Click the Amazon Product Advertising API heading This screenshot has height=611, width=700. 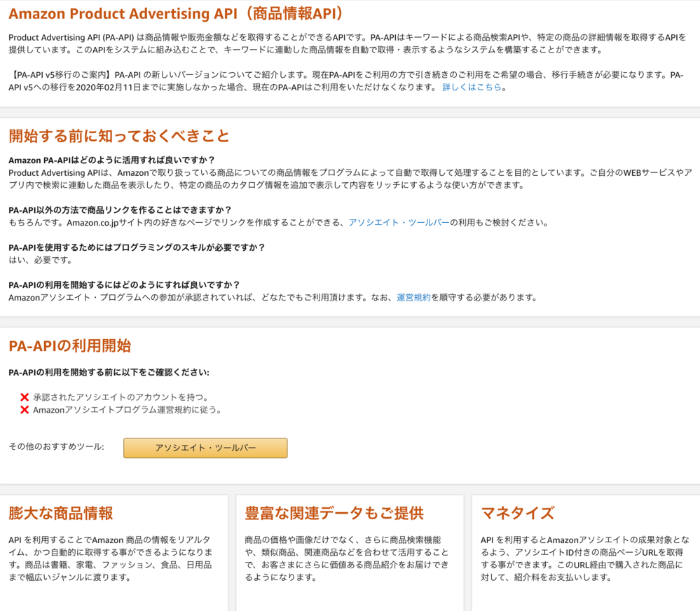pyautogui.click(x=176, y=14)
